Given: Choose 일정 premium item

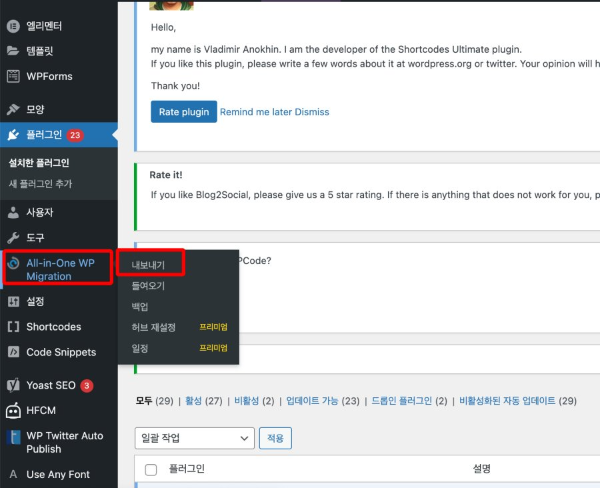Looking at the screenshot, I should pos(140,348).
